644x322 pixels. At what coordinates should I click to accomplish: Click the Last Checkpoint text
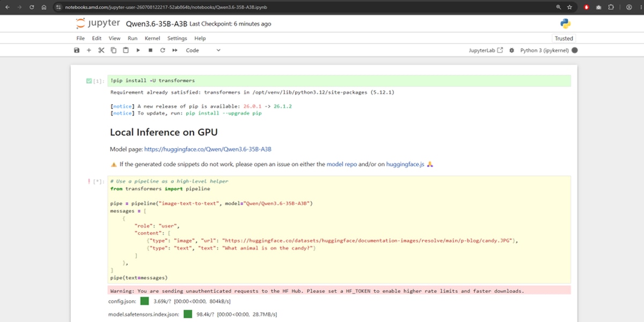pos(230,24)
